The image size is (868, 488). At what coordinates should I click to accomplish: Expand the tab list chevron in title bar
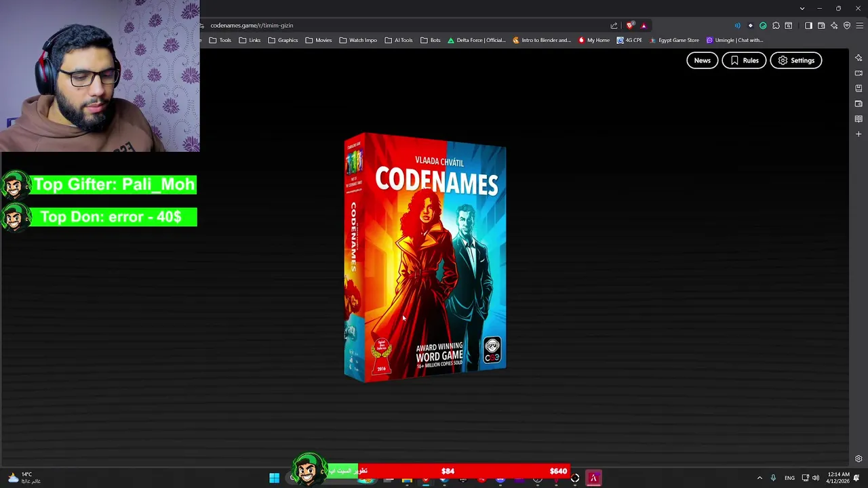pos(802,8)
